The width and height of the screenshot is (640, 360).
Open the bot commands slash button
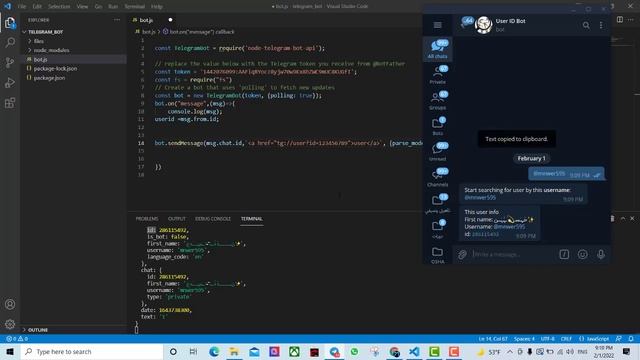point(564,254)
